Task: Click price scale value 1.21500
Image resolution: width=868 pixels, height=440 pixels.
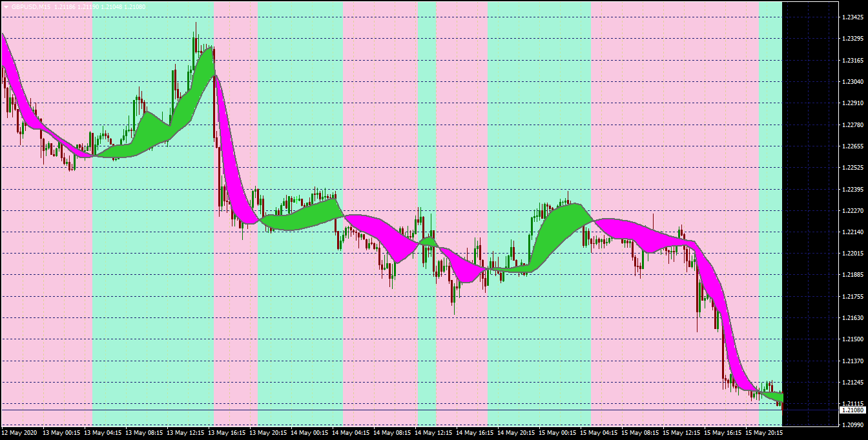Action: 853,339
